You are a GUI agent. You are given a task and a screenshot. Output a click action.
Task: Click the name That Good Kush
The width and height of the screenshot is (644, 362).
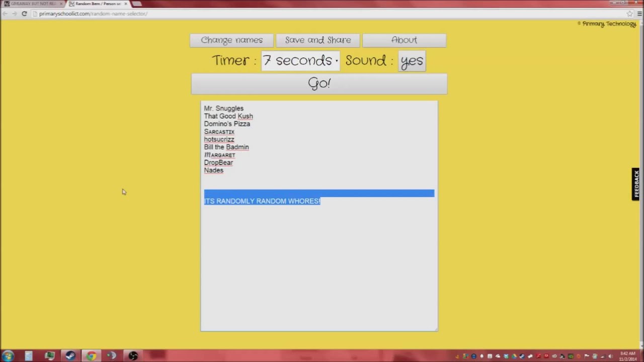(228, 116)
